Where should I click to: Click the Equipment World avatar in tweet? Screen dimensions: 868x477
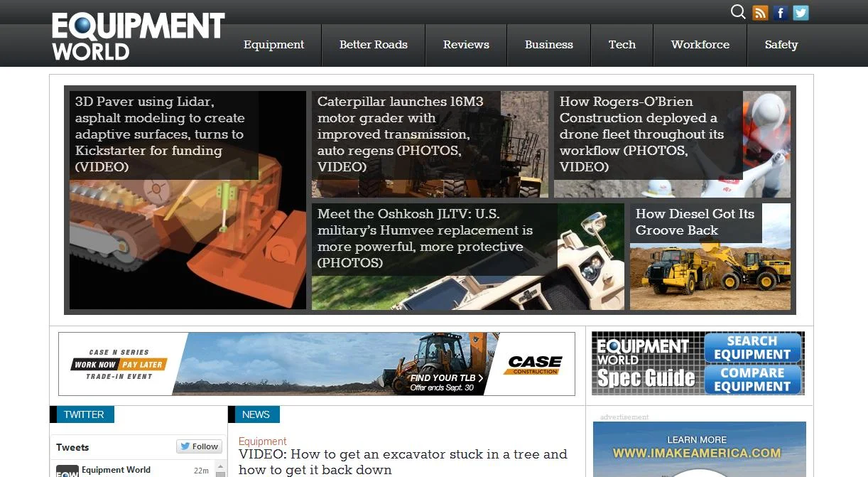click(66, 471)
